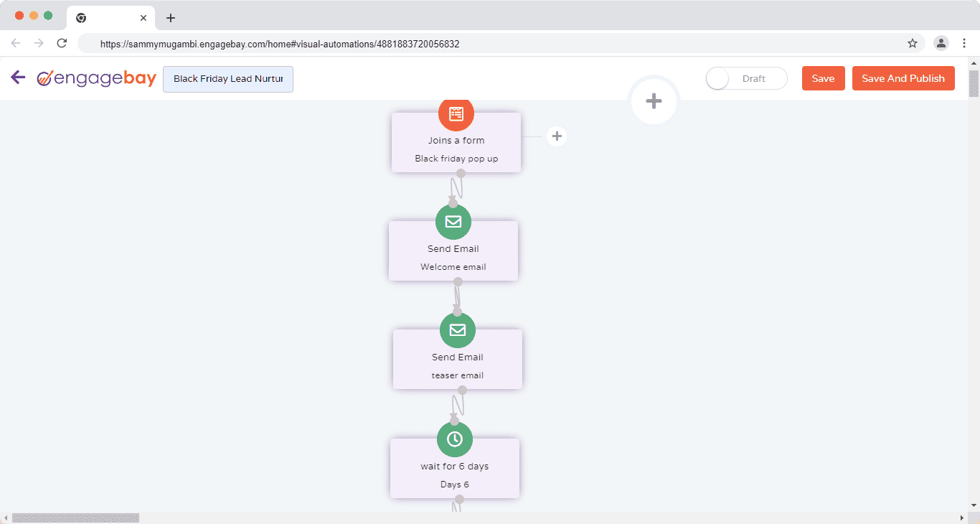The width and height of the screenshot is (980, 524).
Task: Click the scroll down arrow
Action: point(974,506)
